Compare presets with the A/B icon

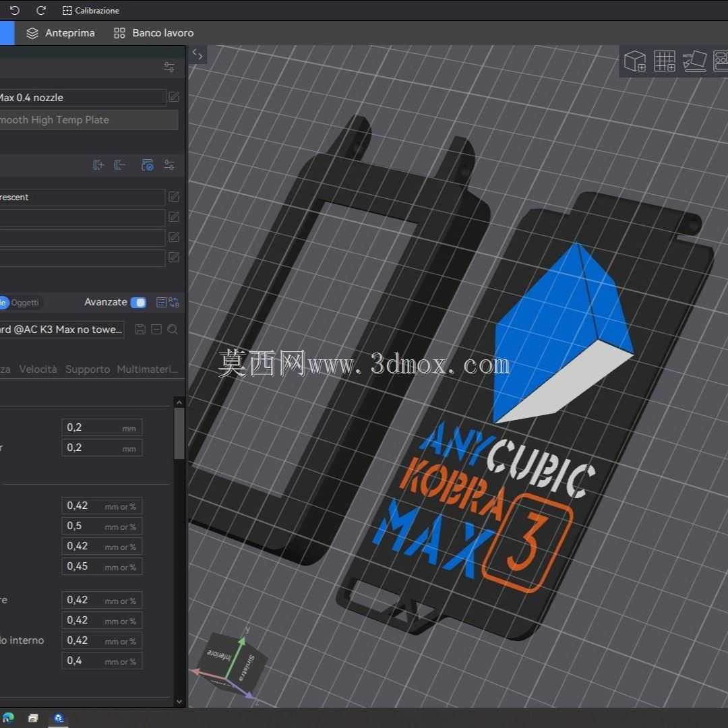[x=174, y=303]
